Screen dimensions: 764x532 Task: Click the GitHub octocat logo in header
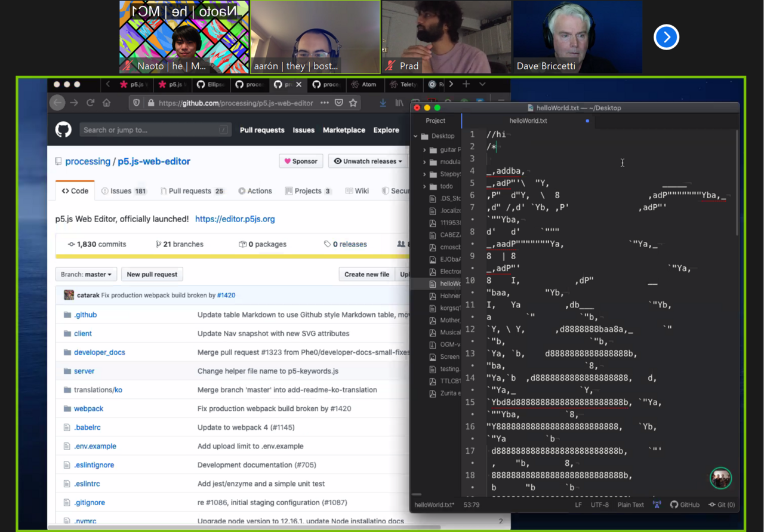[63, 130]
